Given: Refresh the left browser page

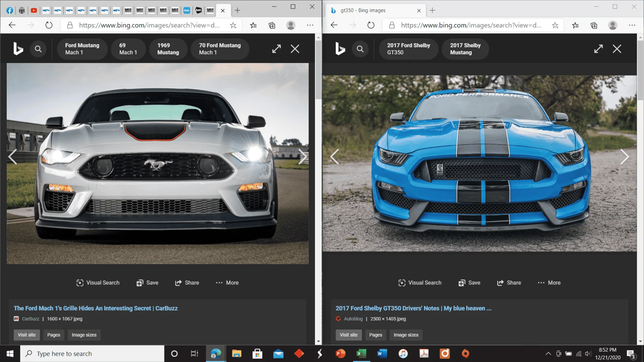Looking at the screenshot, I should [49, 25].
